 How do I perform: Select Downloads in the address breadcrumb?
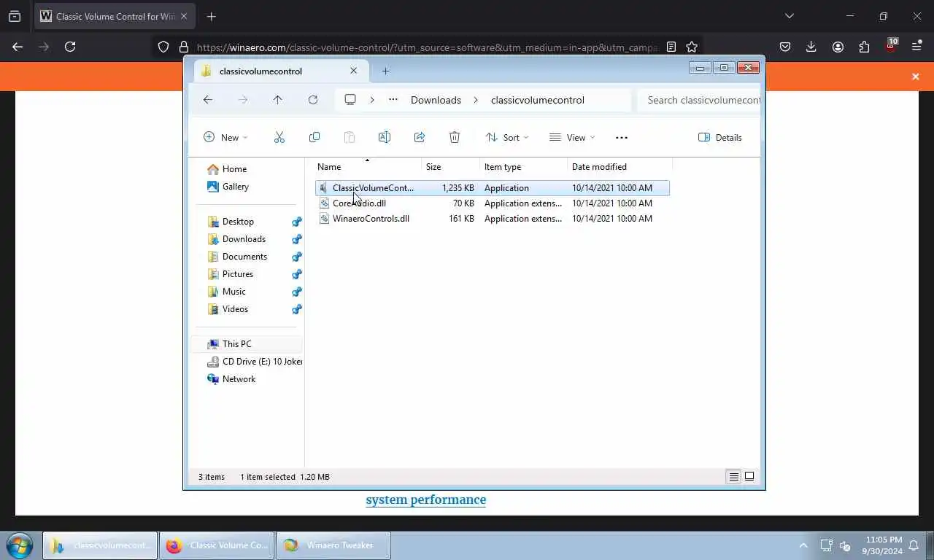pyautogui.click(x=436, y=100)
